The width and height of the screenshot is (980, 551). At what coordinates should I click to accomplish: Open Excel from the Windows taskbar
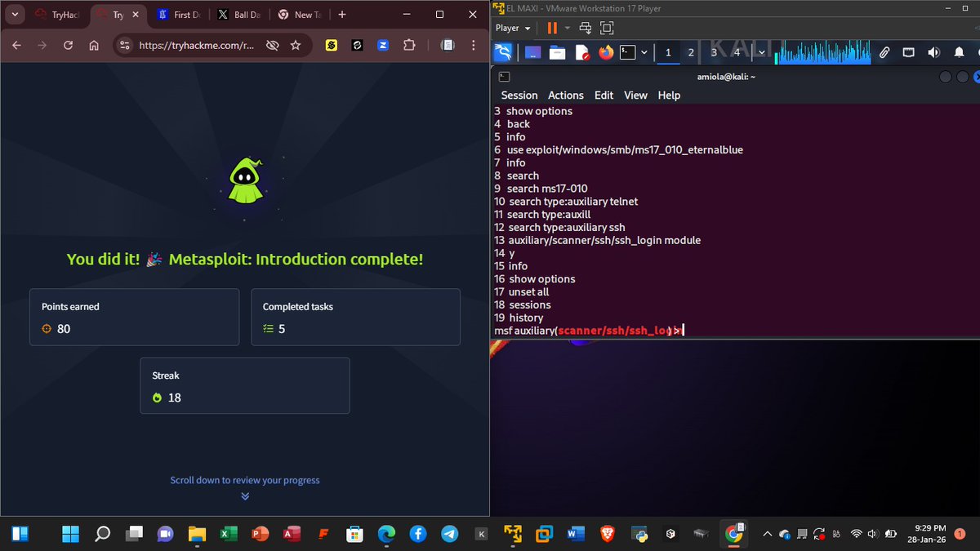tap(229, 534)
